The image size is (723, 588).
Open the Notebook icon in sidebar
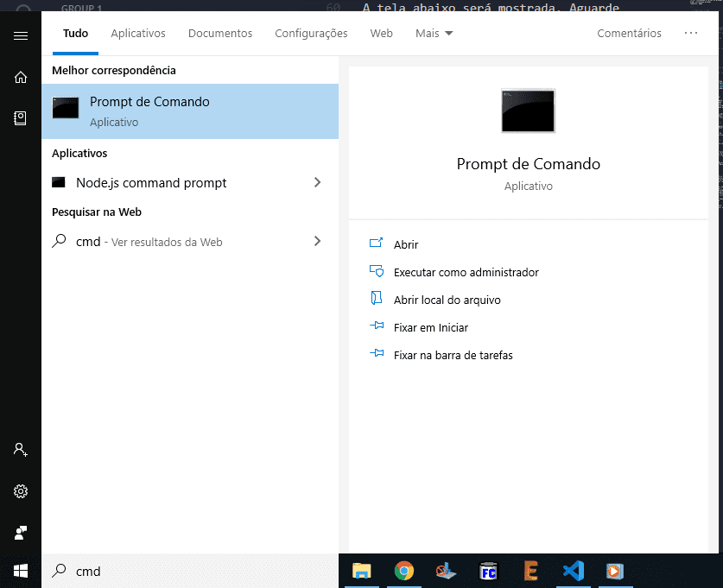pos(20,118)
